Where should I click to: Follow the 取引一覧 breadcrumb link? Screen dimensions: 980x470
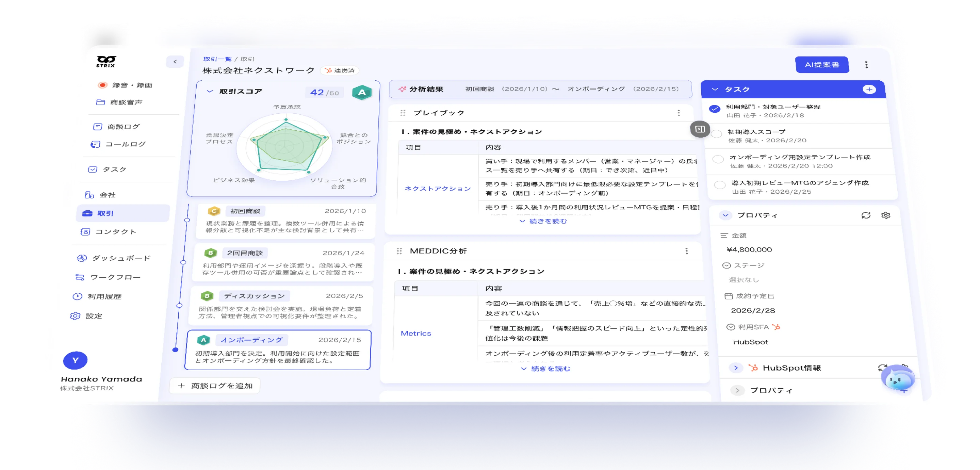tap(217, 59)
